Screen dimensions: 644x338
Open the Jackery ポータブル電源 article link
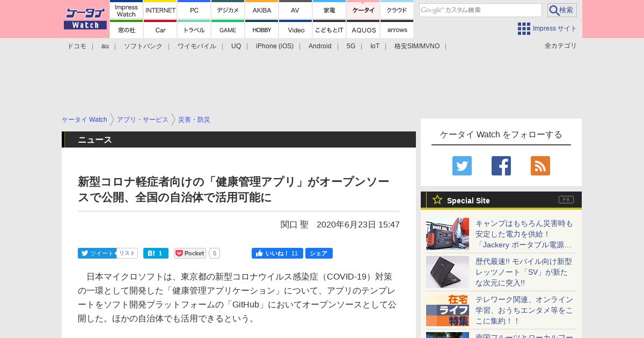click(x=524, y=234)
